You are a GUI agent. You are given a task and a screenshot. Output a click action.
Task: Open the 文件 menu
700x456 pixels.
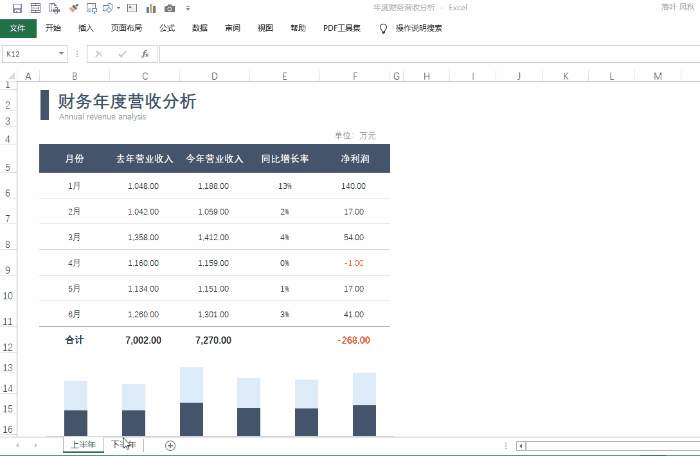point(18,29)
